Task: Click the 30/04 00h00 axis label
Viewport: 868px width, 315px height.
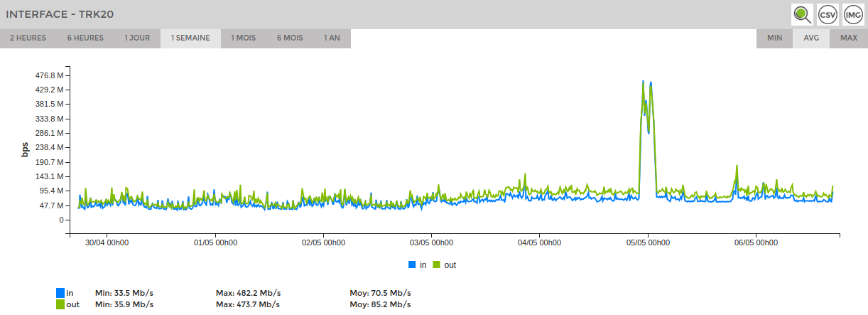Action: tap(107, 242)
